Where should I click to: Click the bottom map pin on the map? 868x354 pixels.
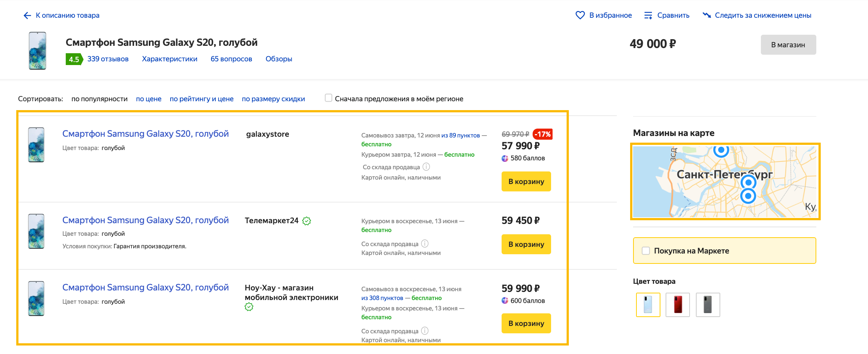click(748, 196)
